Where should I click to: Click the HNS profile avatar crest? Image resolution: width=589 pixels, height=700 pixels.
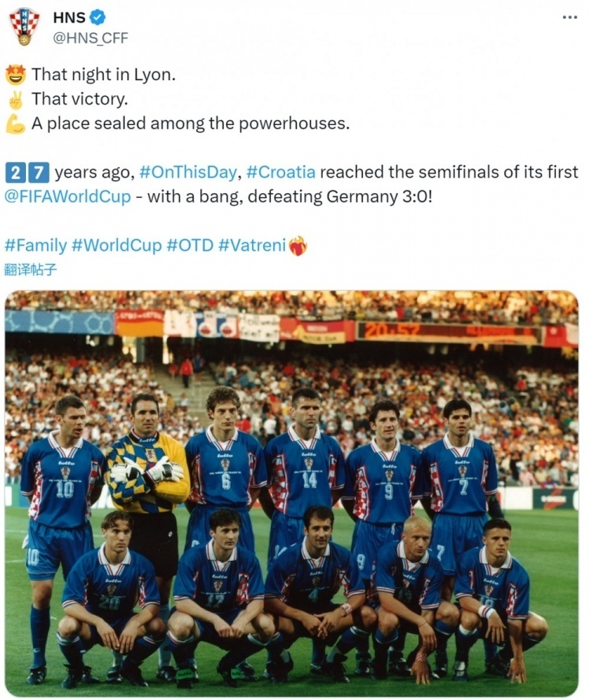click(24, 26)
